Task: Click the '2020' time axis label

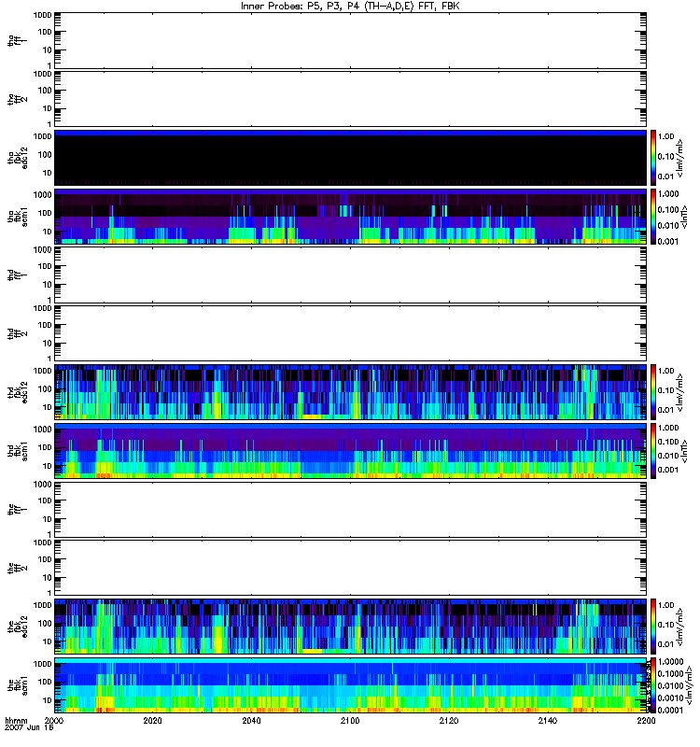Action: pyautogui.click(x=152, y=720)
